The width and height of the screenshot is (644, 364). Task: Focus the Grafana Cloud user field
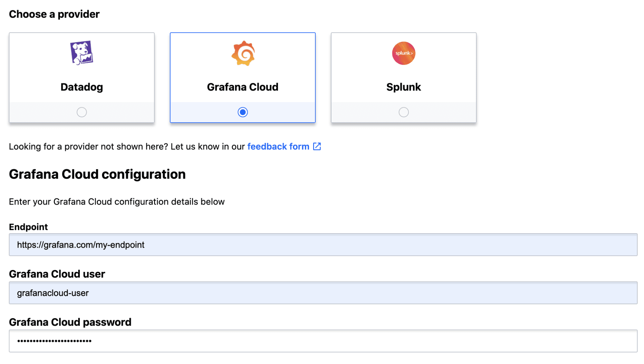[323, 293]
